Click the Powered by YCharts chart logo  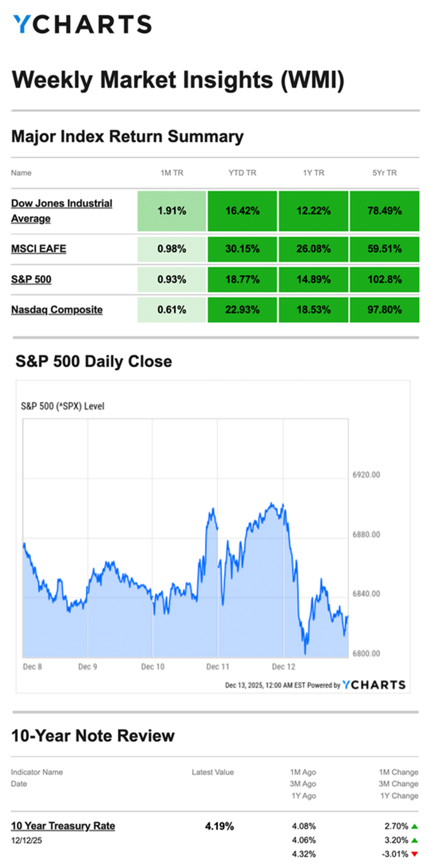(x=374, y=685)
